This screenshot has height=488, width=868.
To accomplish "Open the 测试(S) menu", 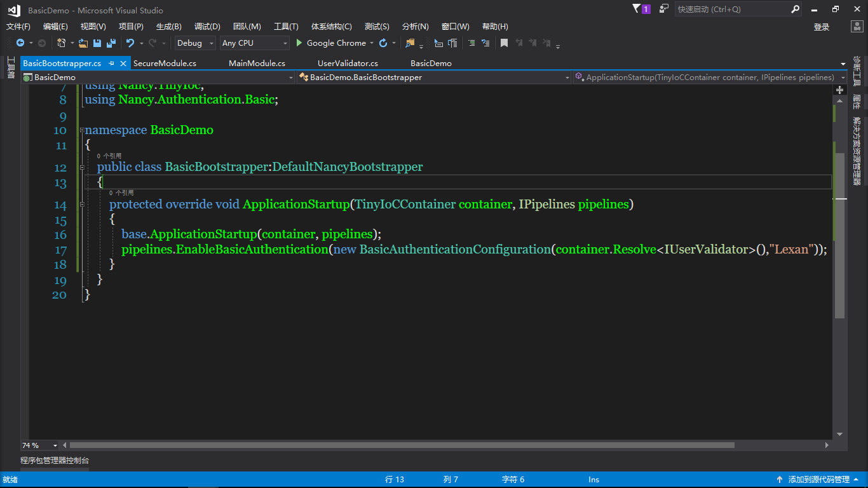I will click(x=377, y=27).
